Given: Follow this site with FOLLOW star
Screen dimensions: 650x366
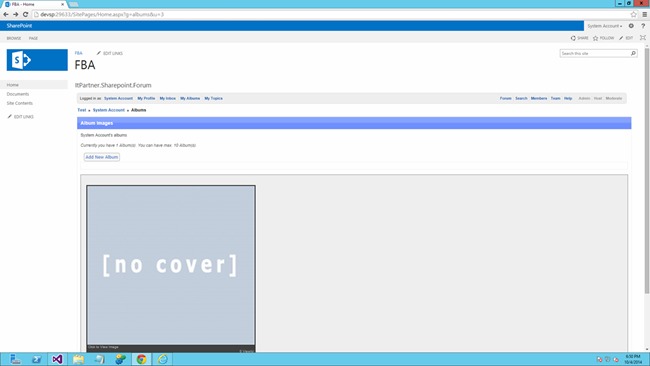Looking at the screenshot, I should (604, 38).
